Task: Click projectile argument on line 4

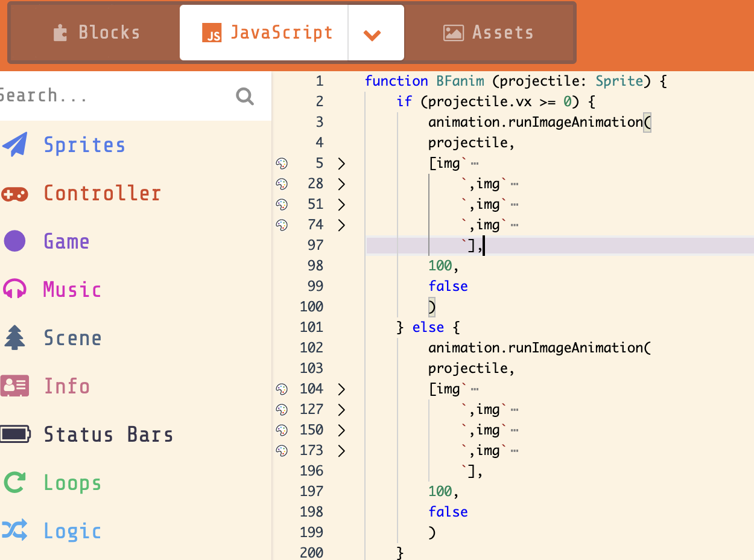Action: coord(467,143)
